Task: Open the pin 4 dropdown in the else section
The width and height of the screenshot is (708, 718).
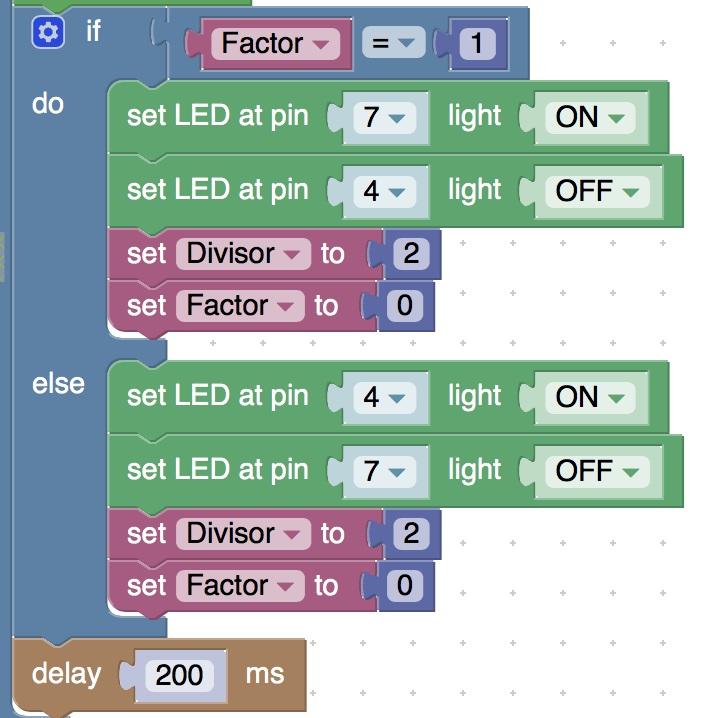Action: pyautogui.click(x=383, y=397)
